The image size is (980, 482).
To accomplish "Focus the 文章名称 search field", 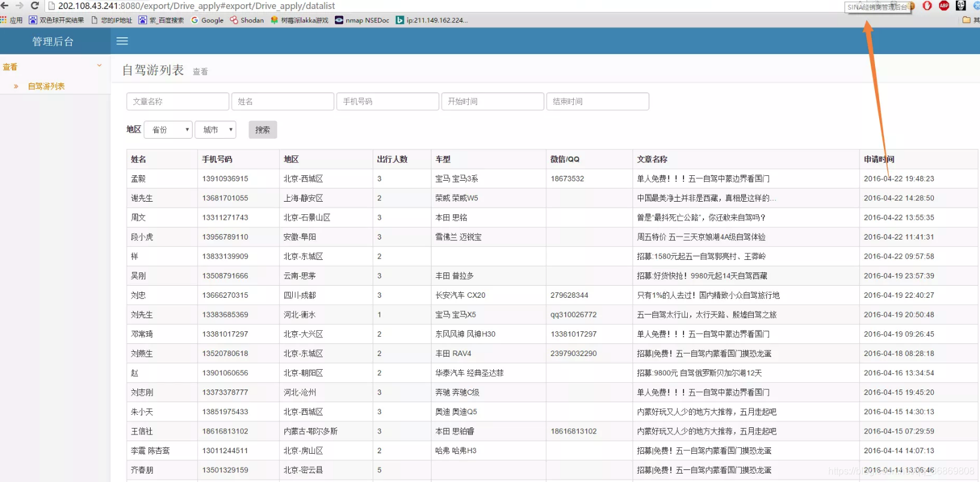I will [x=178, y=101].
